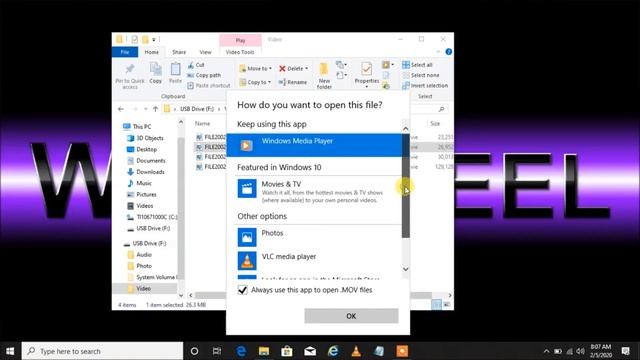Open the Copy to dropdown
The height and width of the screenshot is (360, 640).
255,82
